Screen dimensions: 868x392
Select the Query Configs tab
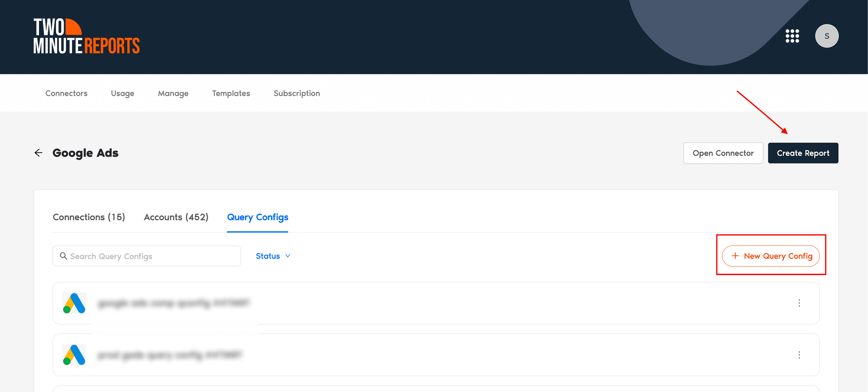257,217
